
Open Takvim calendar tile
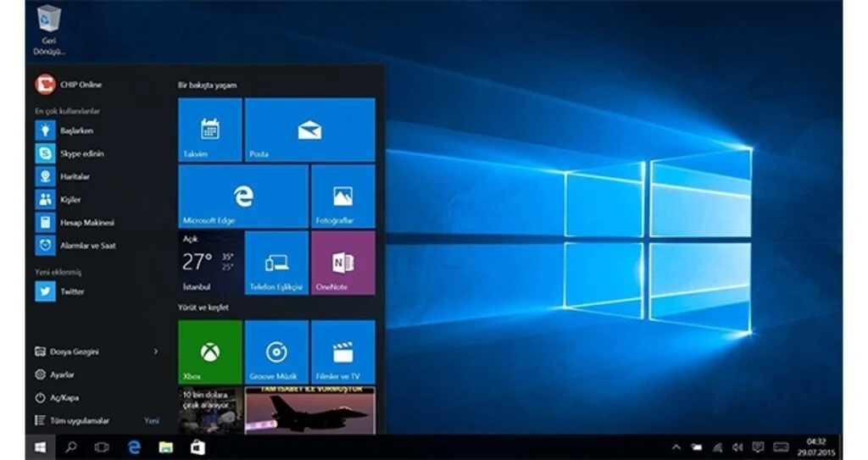[210, 130]
